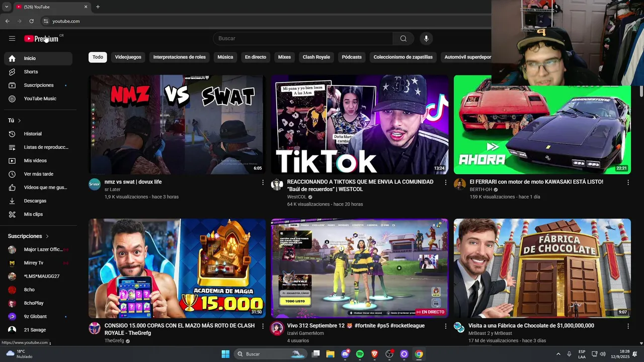Image resolution: width=644 pixels, height=362 pixels.
Task: Expand the Suscripciones section chevron
Action: pyautogui.click(x=47, y=236)
